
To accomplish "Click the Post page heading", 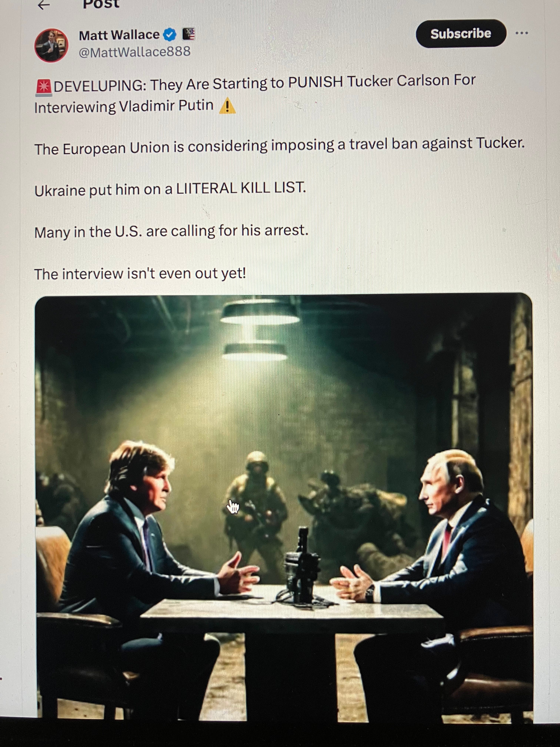I will [x=101, y=4].
